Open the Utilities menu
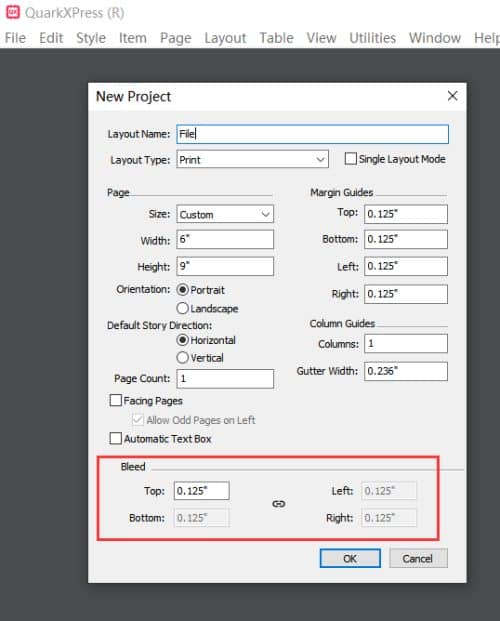Screen dimensions: 500x621 pyautogui.click(x=372, y=38)
